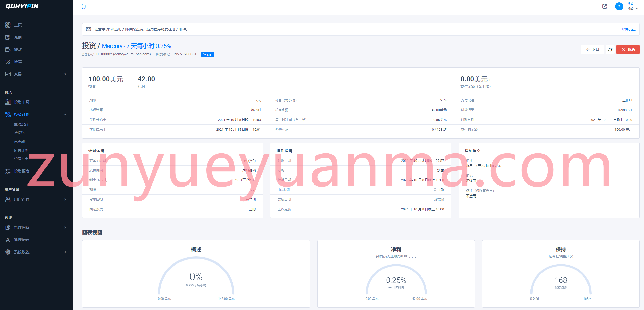This screenshot has height=310, width=644.
Task: Click the QUHYIPIN logo
Action: click(x=22, y=6)
